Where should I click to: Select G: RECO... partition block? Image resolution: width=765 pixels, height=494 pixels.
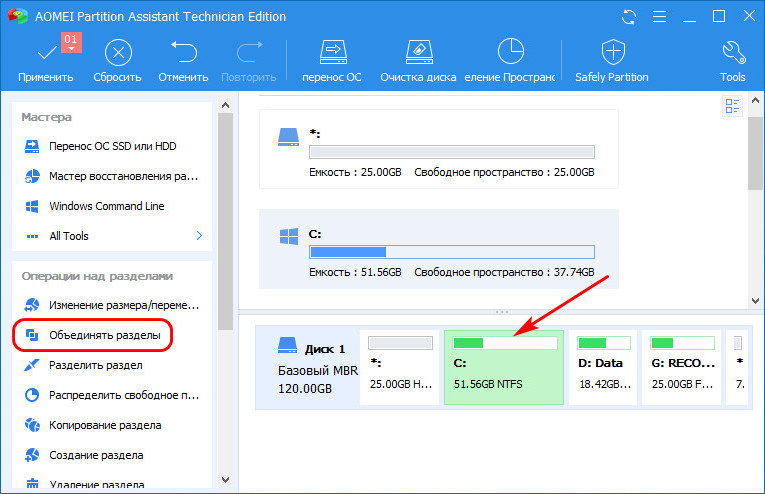point(681,367)
